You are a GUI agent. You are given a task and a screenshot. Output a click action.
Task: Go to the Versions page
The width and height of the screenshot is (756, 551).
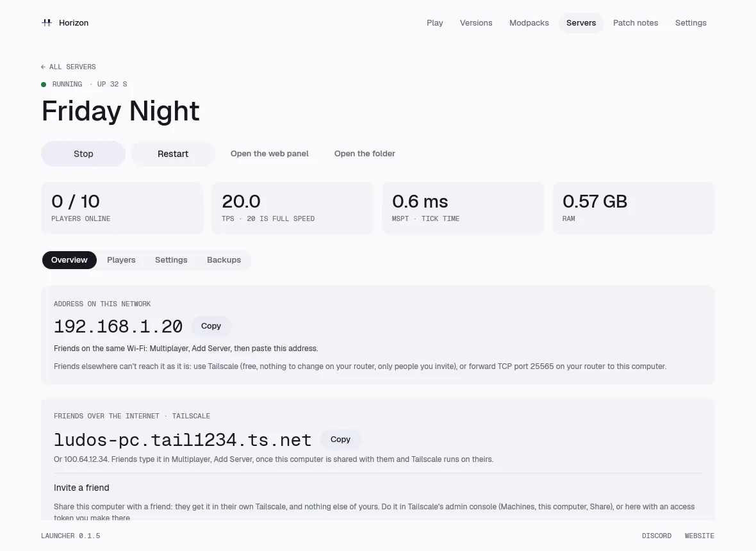[x=476, y=22]
